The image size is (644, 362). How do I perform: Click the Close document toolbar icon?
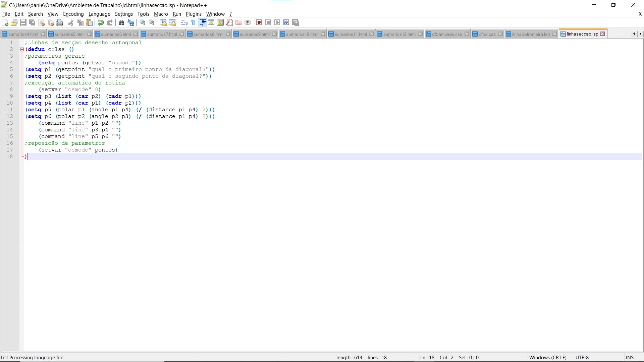click(x=42, y=22)
